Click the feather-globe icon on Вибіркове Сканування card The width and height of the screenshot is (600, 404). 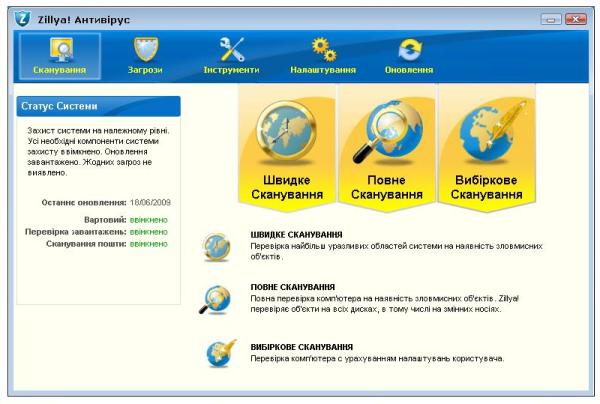click(x=492, y=131)
